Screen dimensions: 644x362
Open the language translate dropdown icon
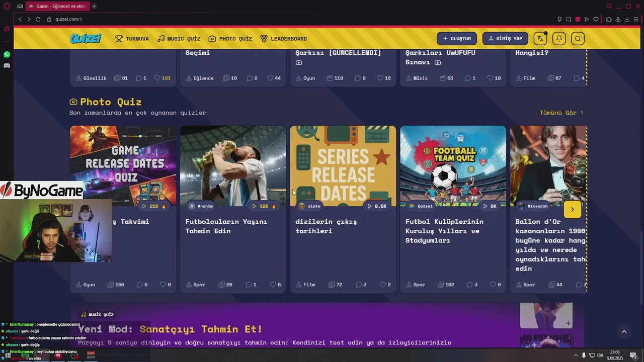point(540,39)
